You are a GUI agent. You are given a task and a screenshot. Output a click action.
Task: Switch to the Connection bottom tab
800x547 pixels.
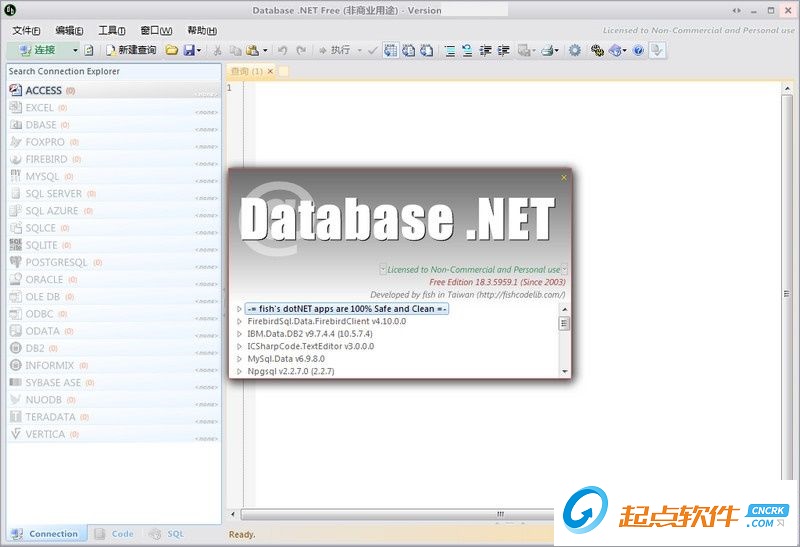pyautogui.click(x=45, y=534)
